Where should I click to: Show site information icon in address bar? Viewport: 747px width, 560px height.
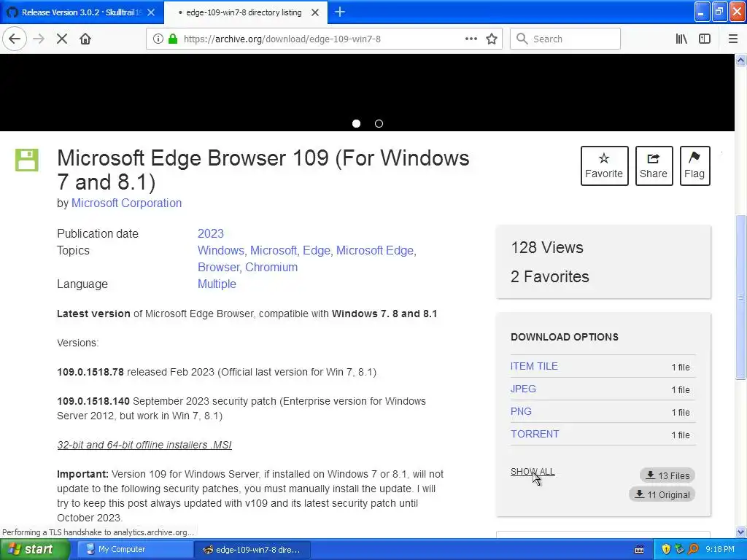(x=158, y=39)
